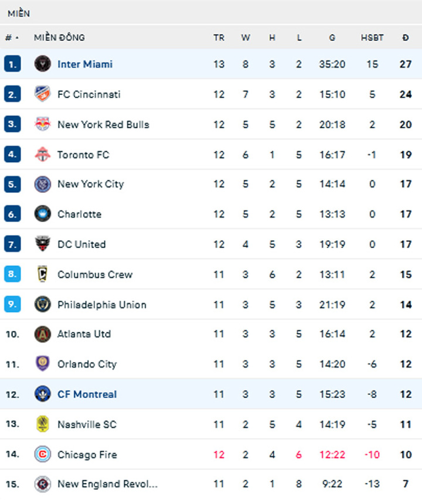The image size is (422, 504).
Task: Click the New York Red Bulls logo
Action: (42, 124)
